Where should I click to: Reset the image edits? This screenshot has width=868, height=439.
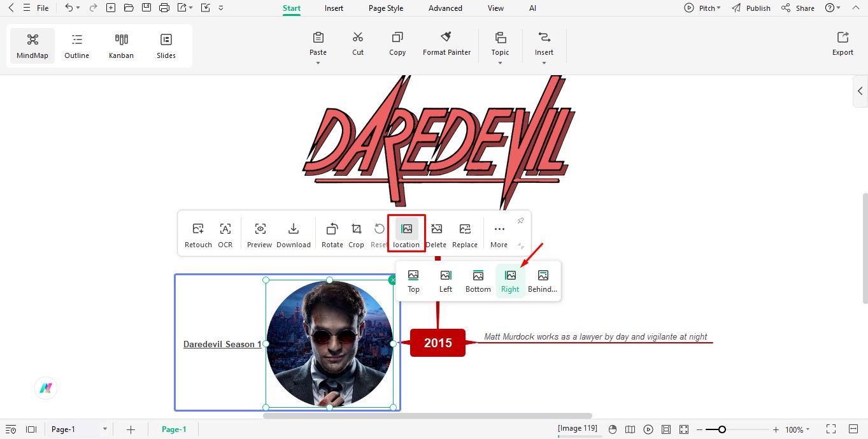[379, 234]
